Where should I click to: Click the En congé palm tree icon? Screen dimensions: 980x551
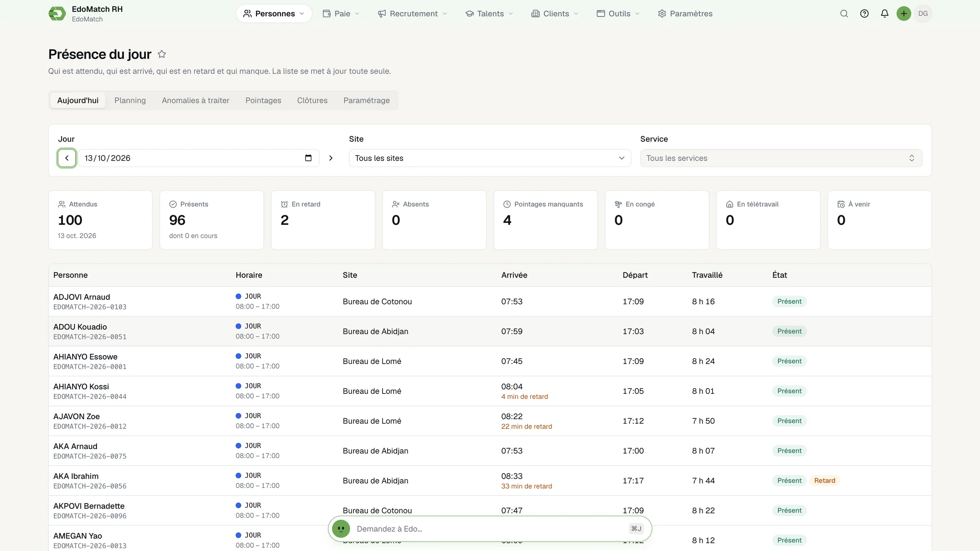(x=618, y=204)
